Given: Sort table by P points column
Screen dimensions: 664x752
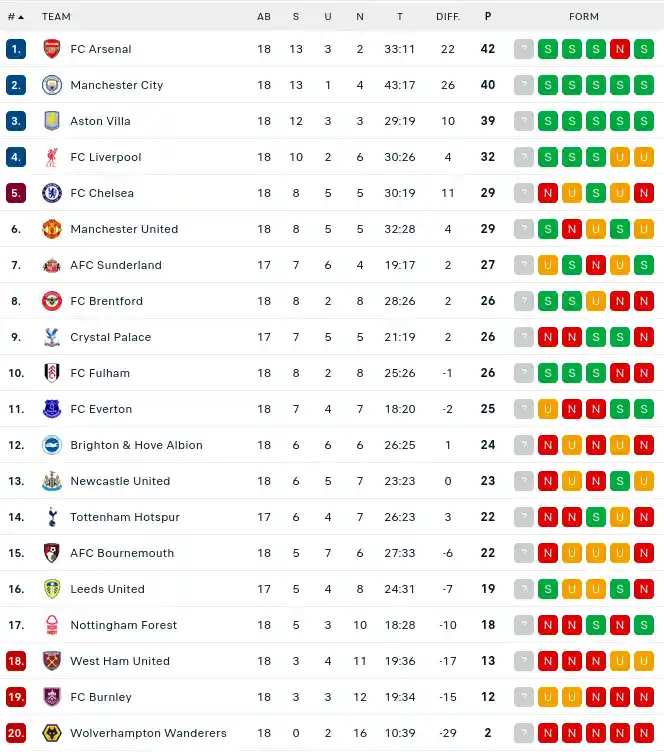Looking at the screenshot, I should (488, 16).
